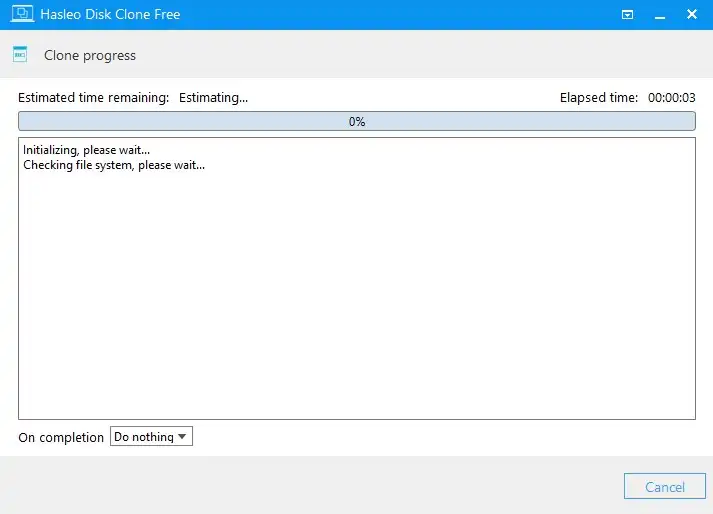This screenshot has width=713, height=514.
Task: Close the Hasleo Disk Clone window
Action: tap(692, 15)
